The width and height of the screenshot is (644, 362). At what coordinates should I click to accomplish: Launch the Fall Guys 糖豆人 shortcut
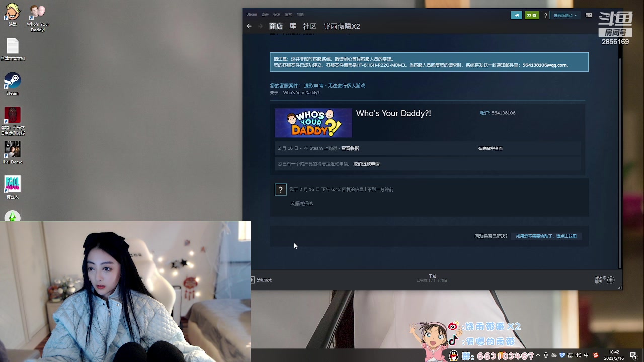[x=13, y=188]
